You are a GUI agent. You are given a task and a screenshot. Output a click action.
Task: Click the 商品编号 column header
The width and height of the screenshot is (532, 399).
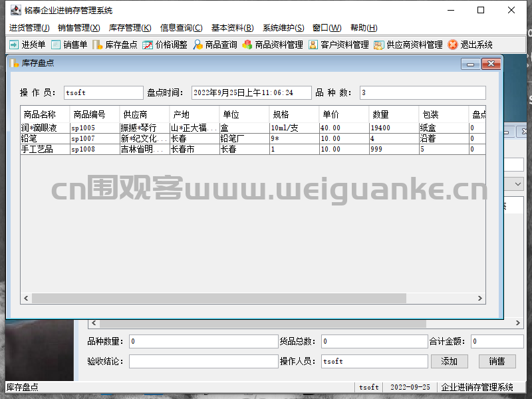(95, 114)
